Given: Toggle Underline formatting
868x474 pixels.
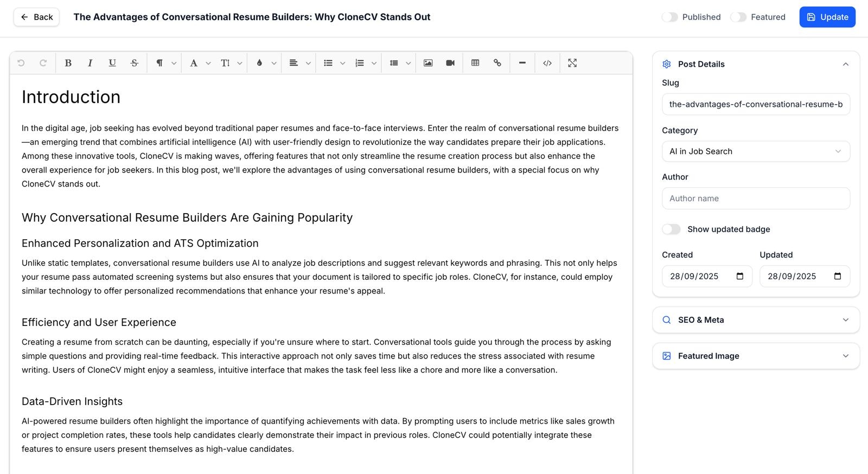Looking at the screenshot, I should pos(112,63).
